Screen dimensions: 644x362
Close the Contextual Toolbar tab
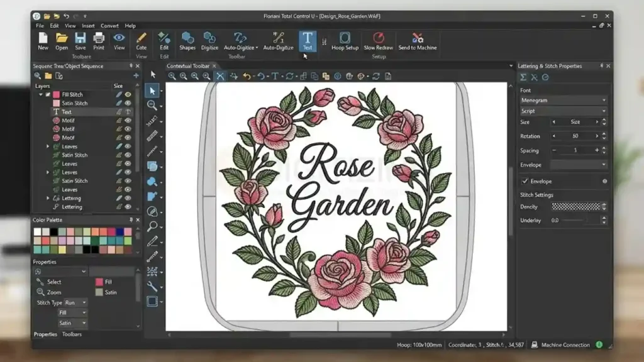pos(214,65)
